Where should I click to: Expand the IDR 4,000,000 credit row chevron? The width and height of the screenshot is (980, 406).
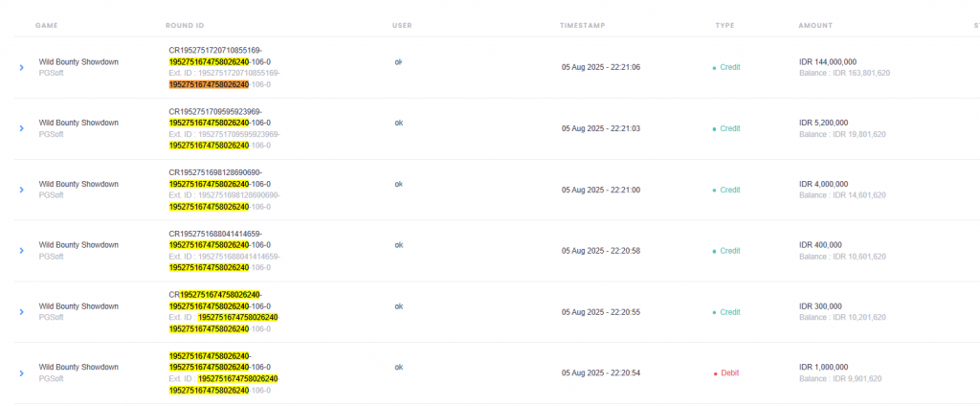(21, 190)
